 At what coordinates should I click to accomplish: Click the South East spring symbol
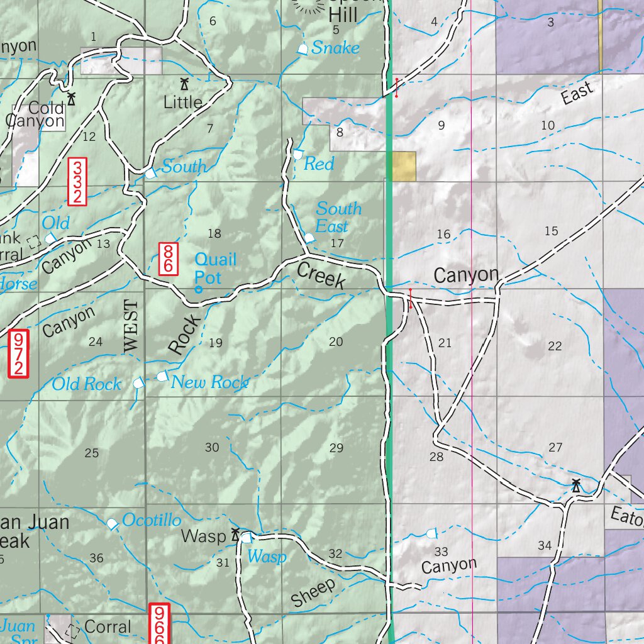(309, 237)
